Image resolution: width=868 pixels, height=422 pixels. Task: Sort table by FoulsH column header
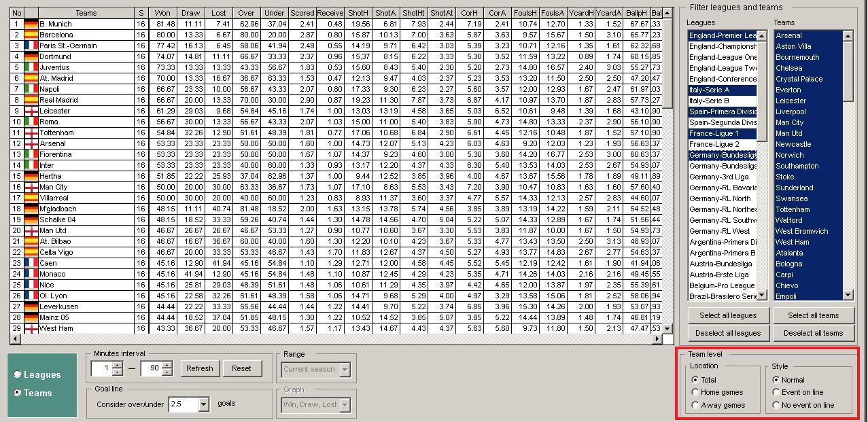tap(525, 13)
